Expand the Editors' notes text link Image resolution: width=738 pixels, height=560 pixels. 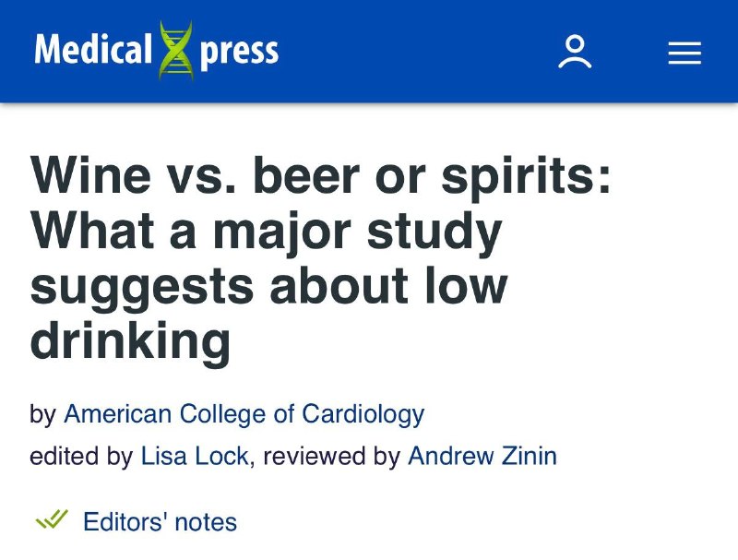pyautogui.click(x=160, y=522)
